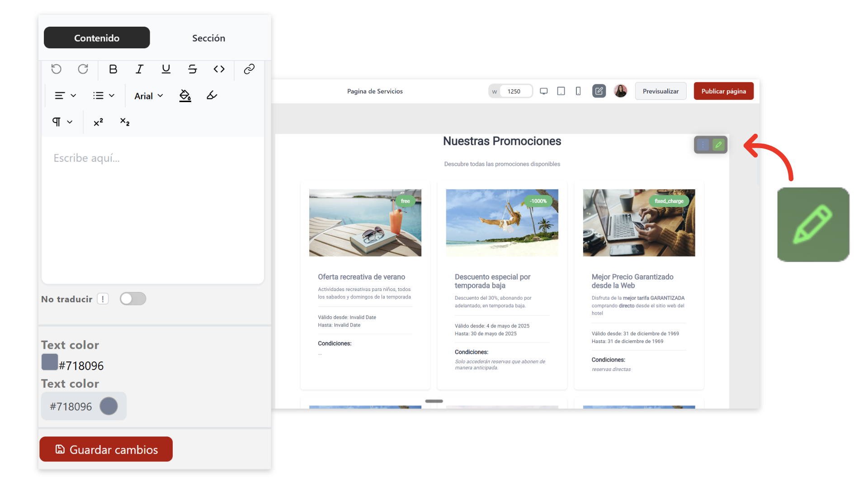Click the undo arrow icon

[56, 69]
